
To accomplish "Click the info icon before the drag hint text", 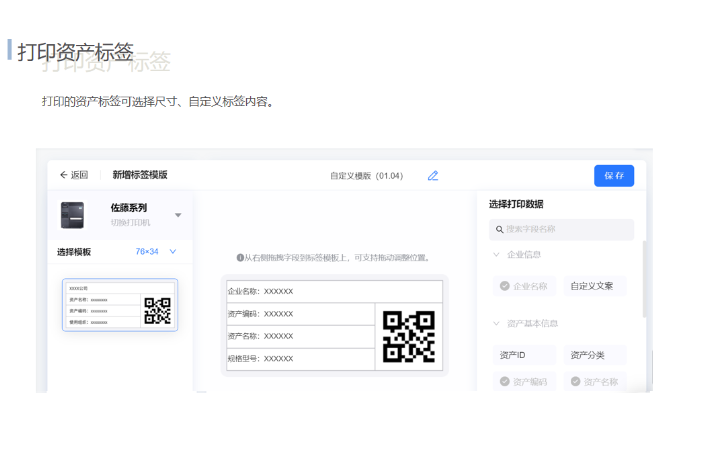I will coord(240,258).
